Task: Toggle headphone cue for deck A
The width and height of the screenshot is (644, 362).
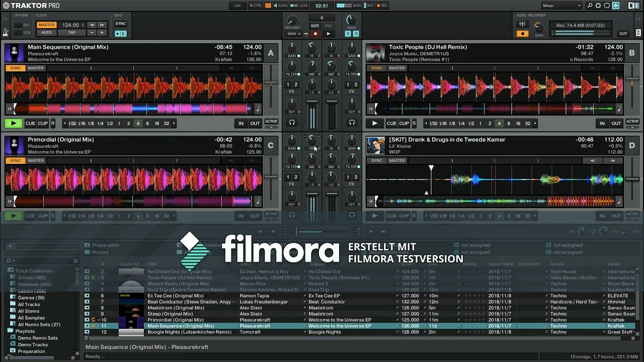Action: (292, 123)
